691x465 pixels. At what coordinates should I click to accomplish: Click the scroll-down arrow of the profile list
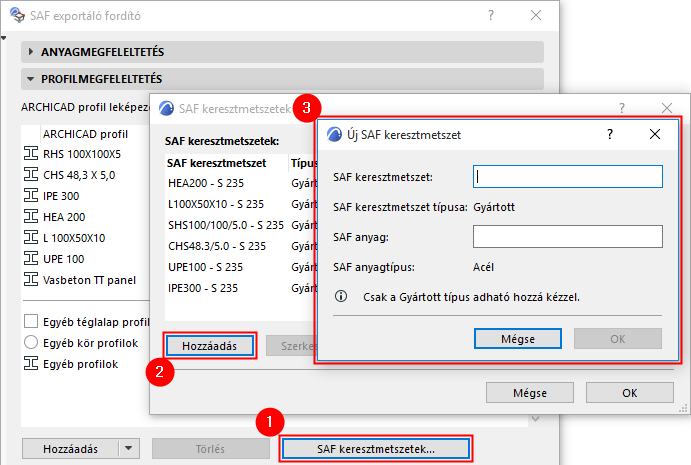click(x=535, y=419)
